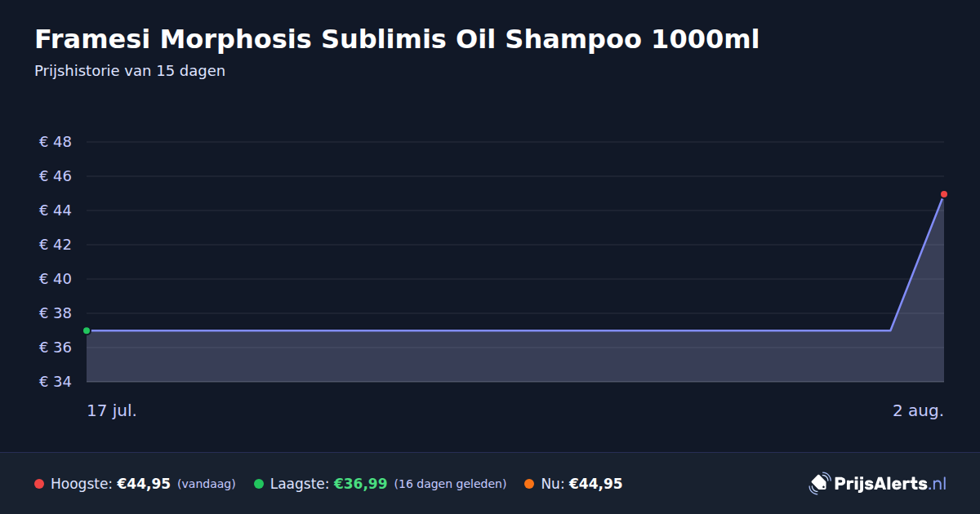
Task: Click the product title Framesi Morphosis Shampoo
Action: pyautogui.click(x=397, y=39)
